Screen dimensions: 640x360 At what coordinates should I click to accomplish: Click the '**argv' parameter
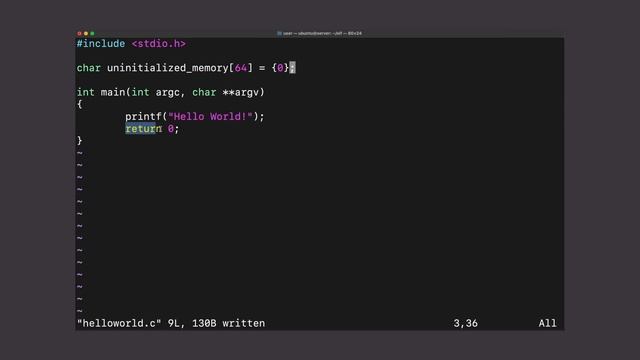point(240,93)
